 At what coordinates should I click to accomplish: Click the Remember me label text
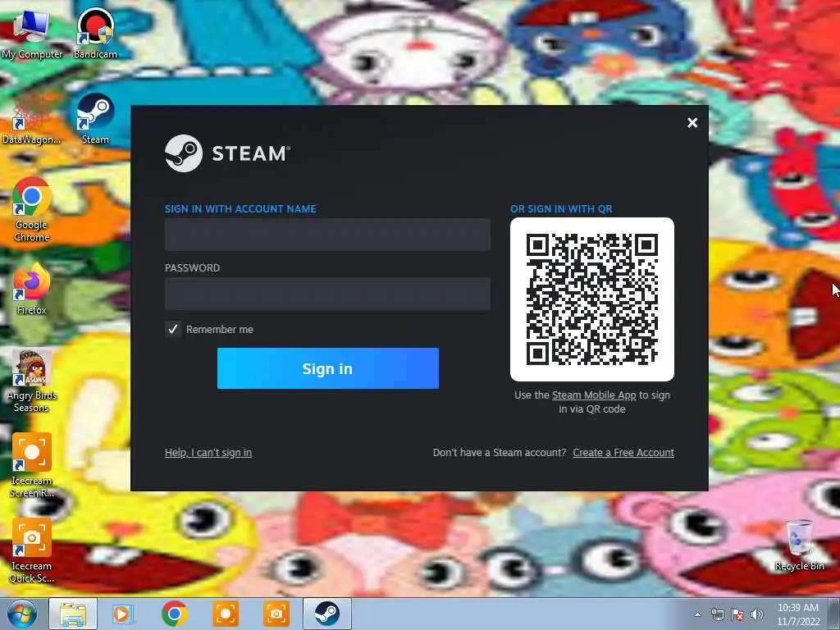(220, 330)
